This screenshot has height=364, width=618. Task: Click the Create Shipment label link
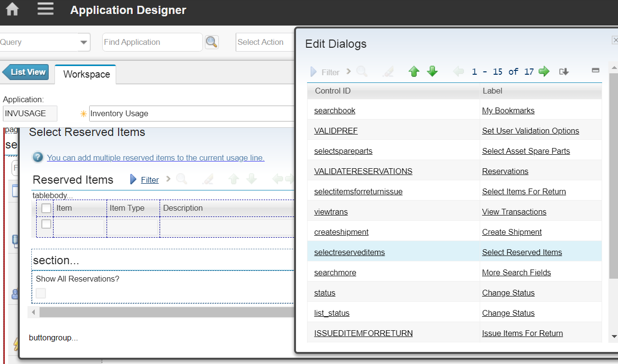pos(512,232)
